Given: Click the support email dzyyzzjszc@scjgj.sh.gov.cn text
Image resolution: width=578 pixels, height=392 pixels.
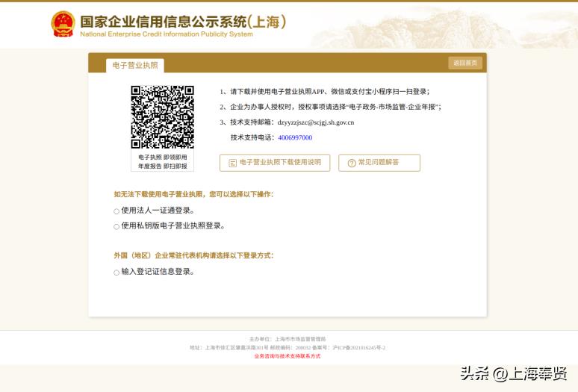Looking at the screenshot, I should pos(316,122).
